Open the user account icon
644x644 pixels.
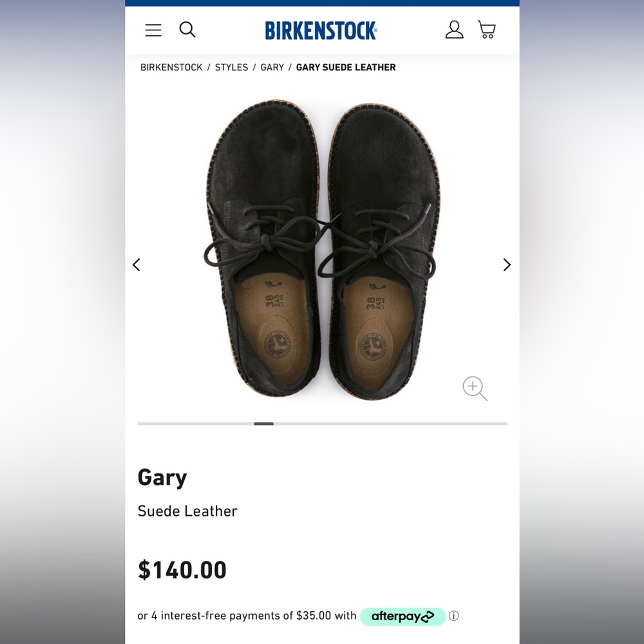click(x=455, y=30)
